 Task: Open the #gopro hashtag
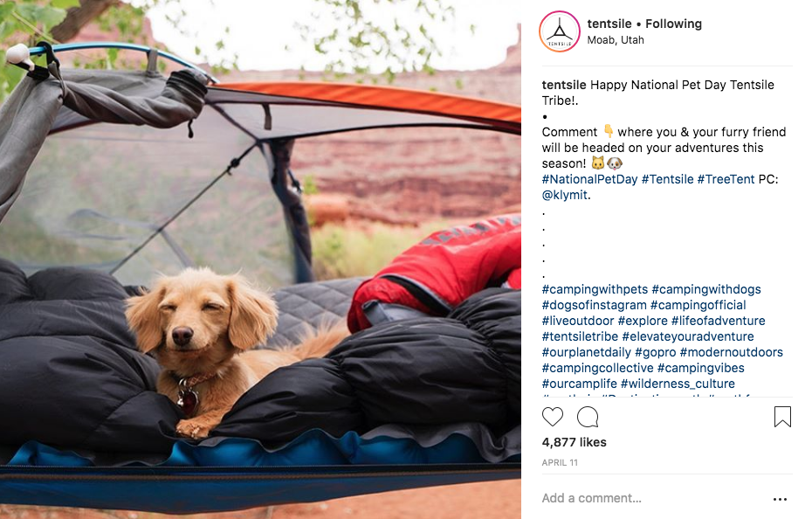(x=655, y=352)
